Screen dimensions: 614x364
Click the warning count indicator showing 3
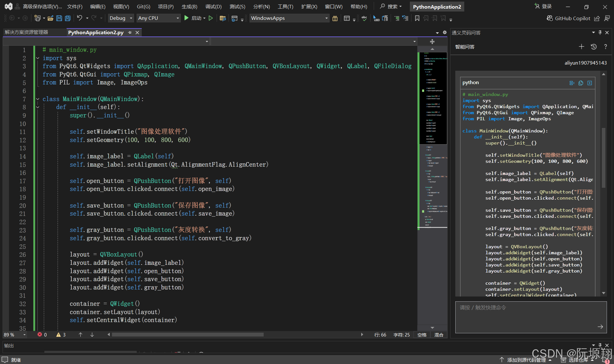pos(61,335)
